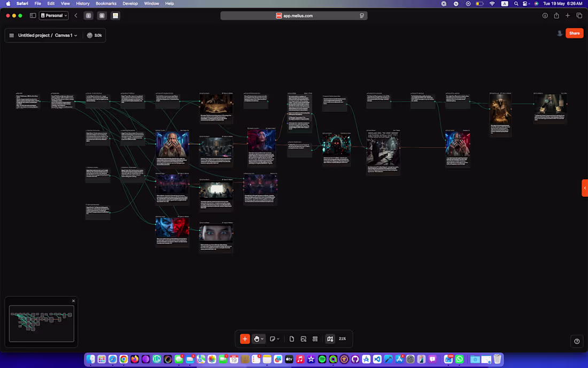This screenshot has height=368, width=588.
Task: Click the red-eyed hooded figure image node
Action: (x=337, y=145)
